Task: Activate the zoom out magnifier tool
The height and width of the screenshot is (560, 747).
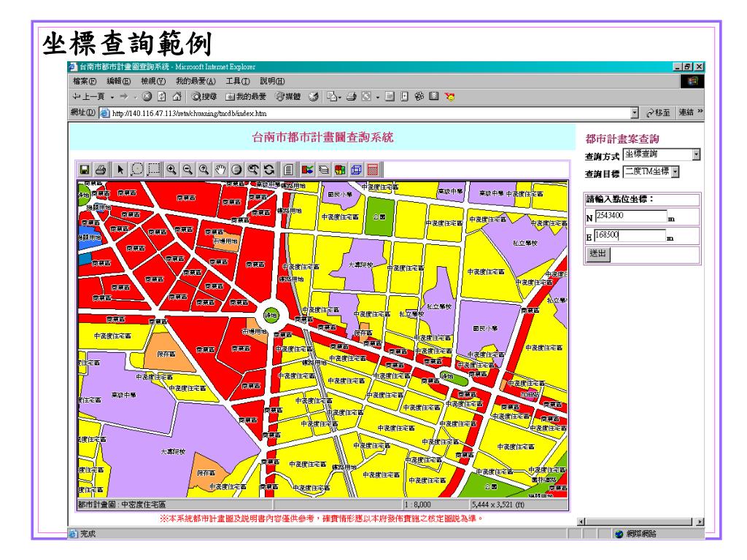Action: (x=187, y=170)
